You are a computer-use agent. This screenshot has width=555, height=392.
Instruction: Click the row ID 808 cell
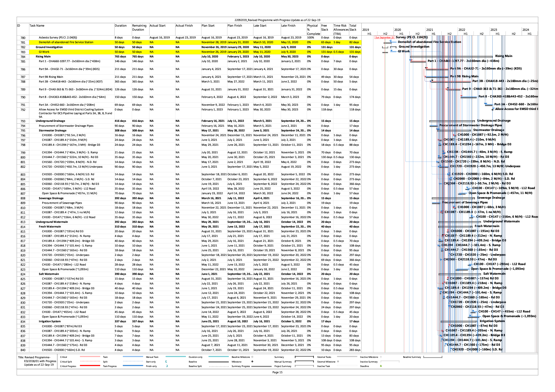click(x=23, y=198)
